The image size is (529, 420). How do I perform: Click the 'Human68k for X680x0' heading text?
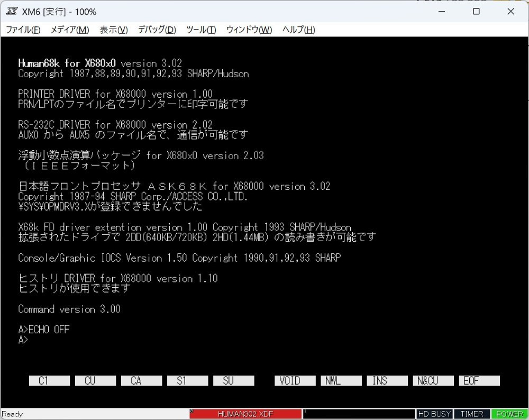point(67,63)
